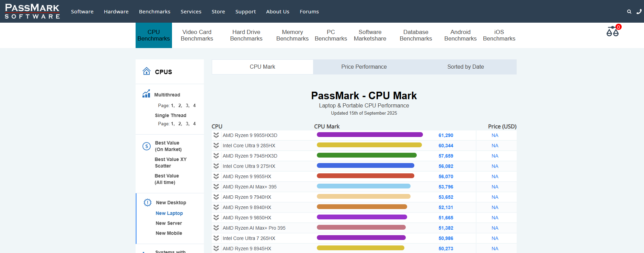The image size is (644, 253).
Task: Open Best Value (On Market) link
Action: coord(168,146)
